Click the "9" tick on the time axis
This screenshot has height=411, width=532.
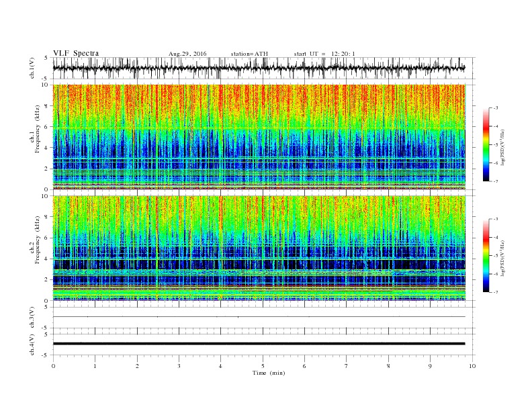[x=430, y=366]
